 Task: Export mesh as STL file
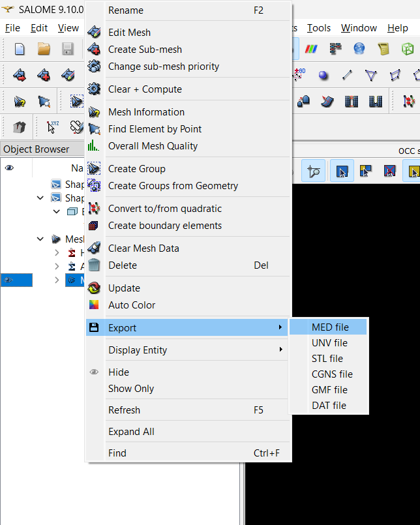click(328, 358)
